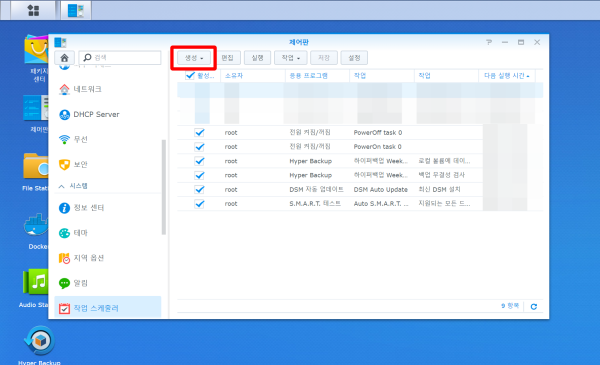
Task: Click the 저장 save button
Action: pos(324,58)
